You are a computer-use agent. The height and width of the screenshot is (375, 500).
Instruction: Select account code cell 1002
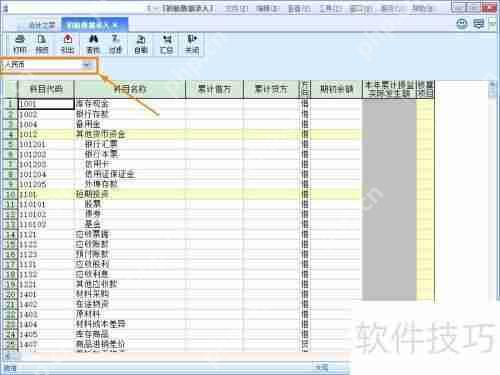click(46, 114)
